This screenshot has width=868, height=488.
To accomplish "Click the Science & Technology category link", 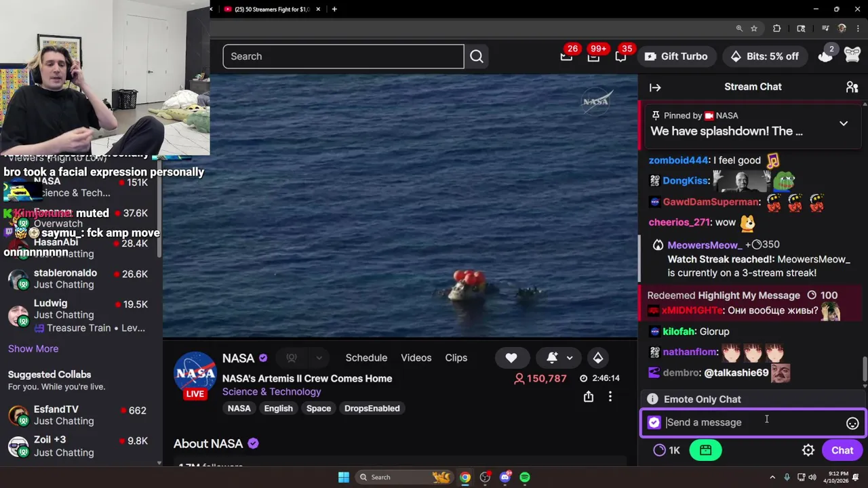I will pos(271,392).
